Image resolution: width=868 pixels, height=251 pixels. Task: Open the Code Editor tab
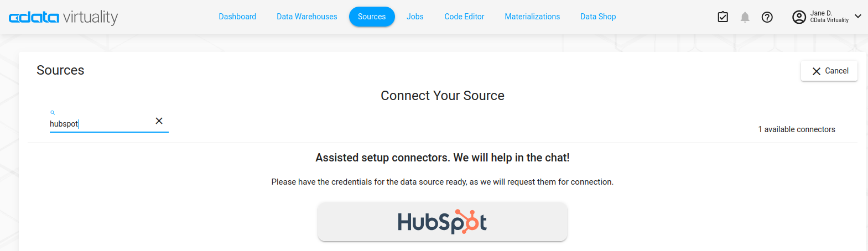tap(464, 17)
